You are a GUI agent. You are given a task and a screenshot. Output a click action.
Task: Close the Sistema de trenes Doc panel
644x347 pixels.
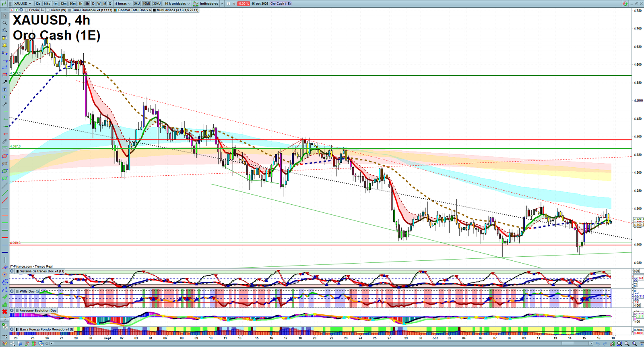(12, 271)
